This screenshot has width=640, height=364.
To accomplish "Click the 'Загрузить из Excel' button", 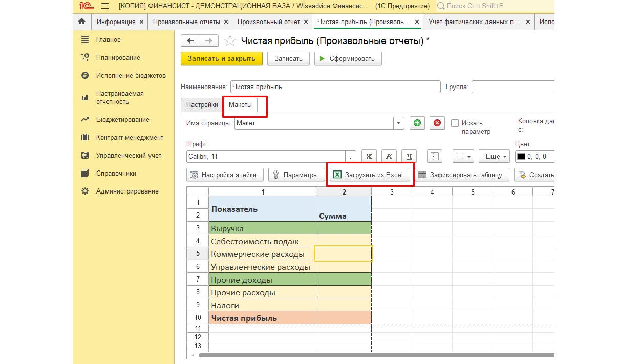I will pyautogui.click(x=370, y=175).
